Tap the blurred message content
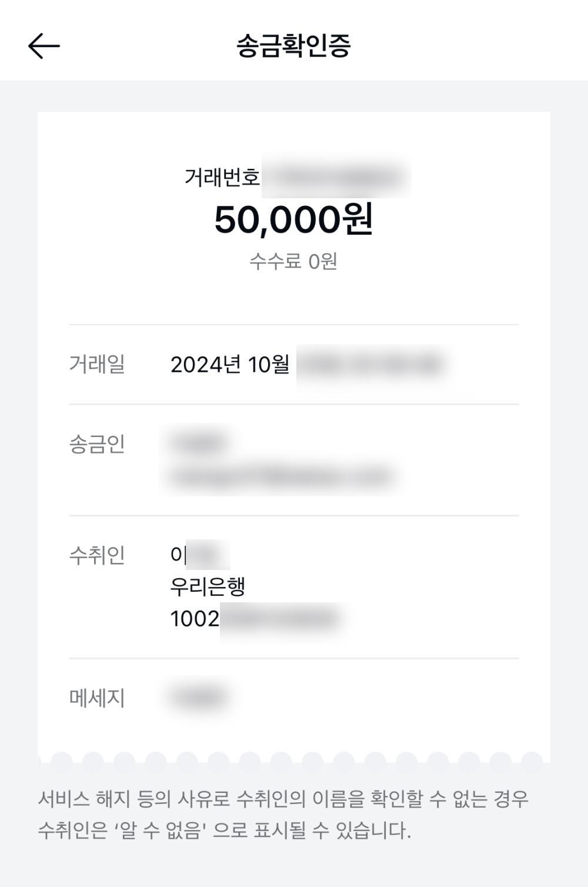The height and width of the screenshot is (887, 588). 198,698
